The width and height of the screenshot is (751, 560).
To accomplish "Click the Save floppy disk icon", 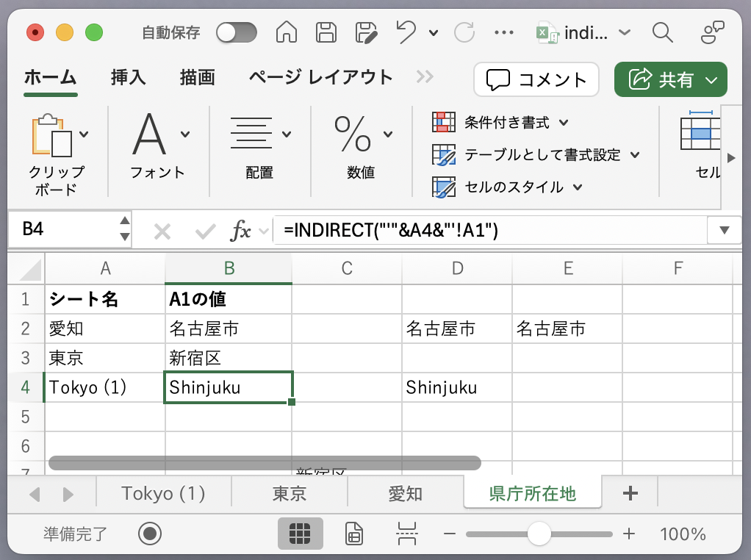I will (326, 32).
